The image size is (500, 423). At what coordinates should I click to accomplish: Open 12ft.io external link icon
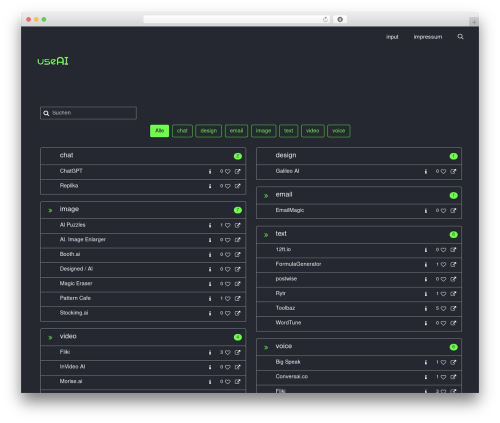(x=453, y=250)
